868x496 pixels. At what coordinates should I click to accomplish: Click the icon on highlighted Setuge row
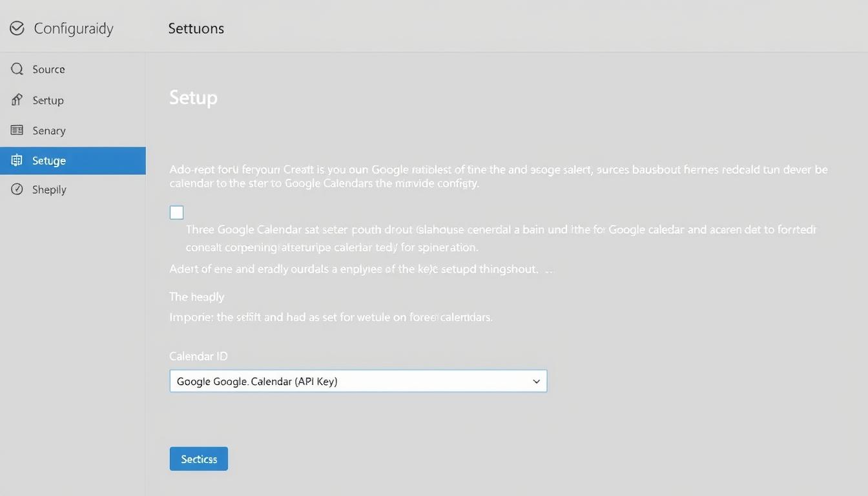[x=17, y=161]
